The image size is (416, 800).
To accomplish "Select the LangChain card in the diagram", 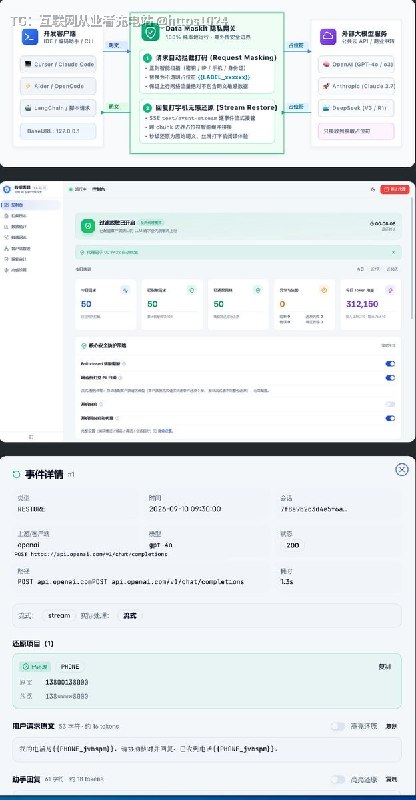I will pos(58,108).
